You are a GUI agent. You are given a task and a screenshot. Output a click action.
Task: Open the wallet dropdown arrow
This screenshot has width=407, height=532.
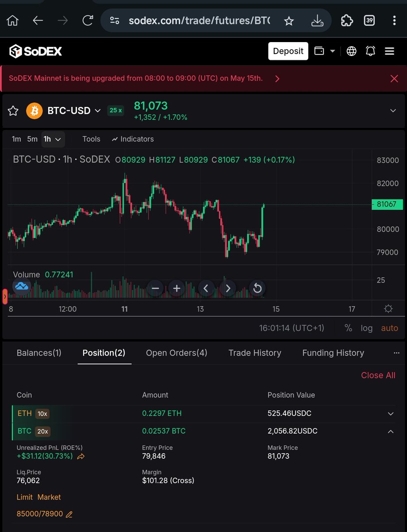[x=333, y=51]
